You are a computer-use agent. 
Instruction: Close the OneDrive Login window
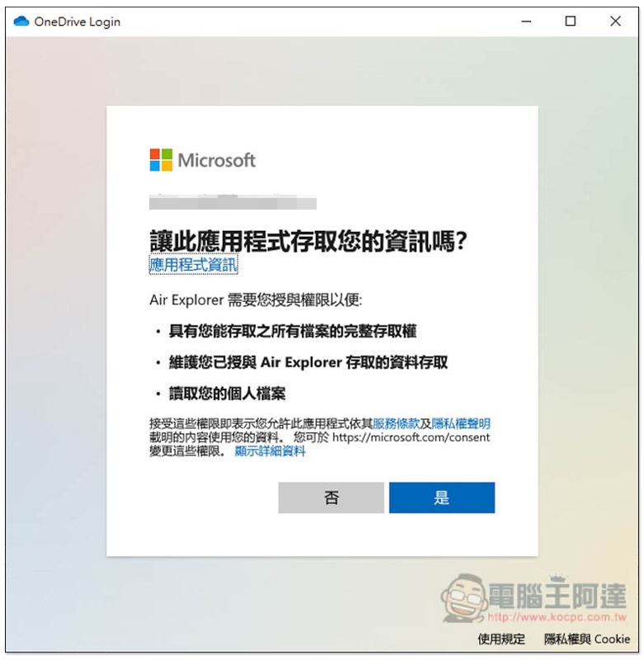[615, 21]
